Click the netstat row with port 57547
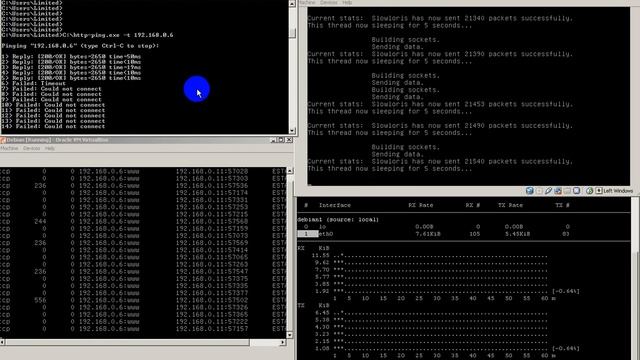The image size is (640, 360). pyautogui.click(x=143, y=271)
